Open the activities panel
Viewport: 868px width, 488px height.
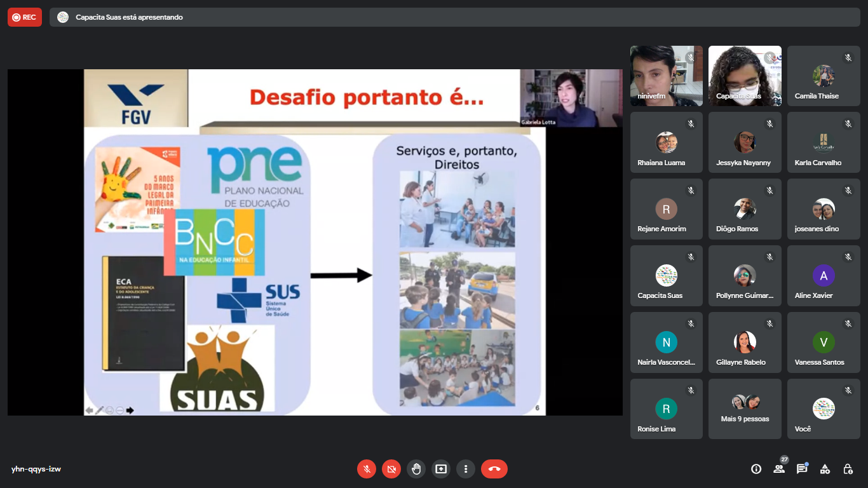point(825,469)
